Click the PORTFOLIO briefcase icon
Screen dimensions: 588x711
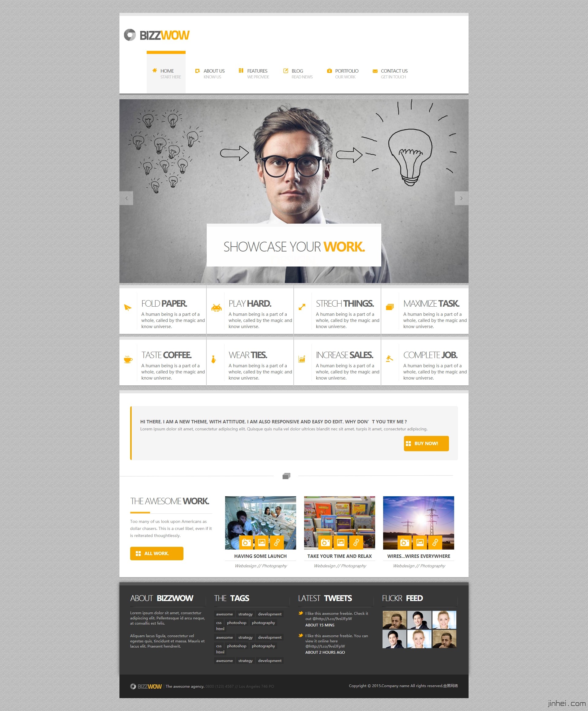pyautogui.click(x=328, y=70)
